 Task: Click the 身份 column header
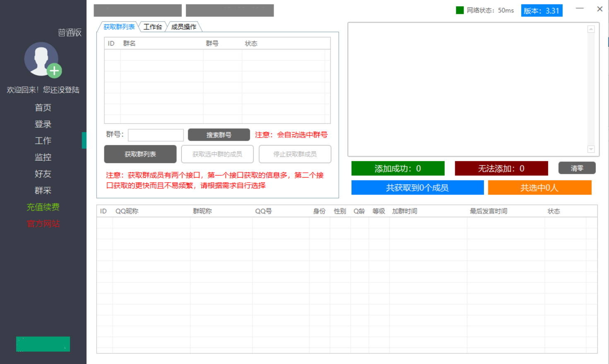tap(319, 211)
